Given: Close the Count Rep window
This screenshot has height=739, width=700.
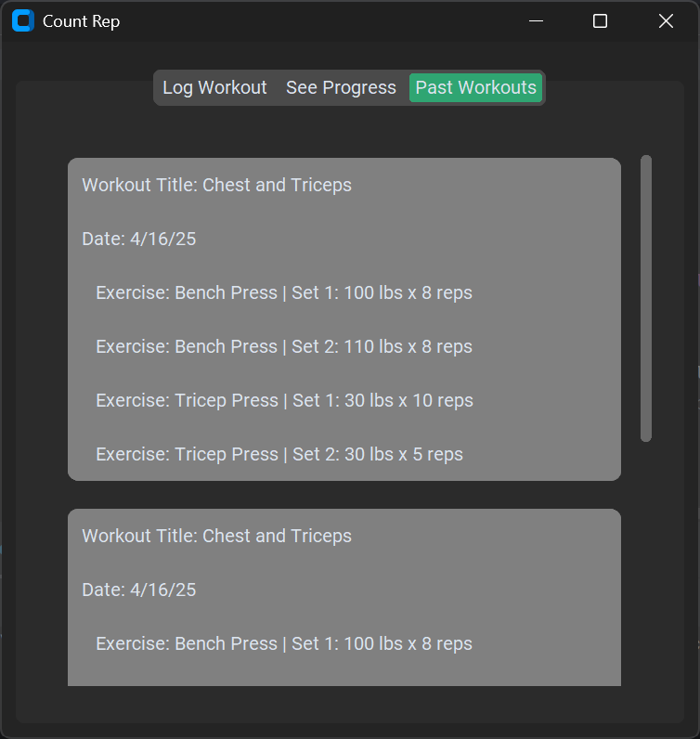Looking at the screenshot, I should [x=666, y=21].
